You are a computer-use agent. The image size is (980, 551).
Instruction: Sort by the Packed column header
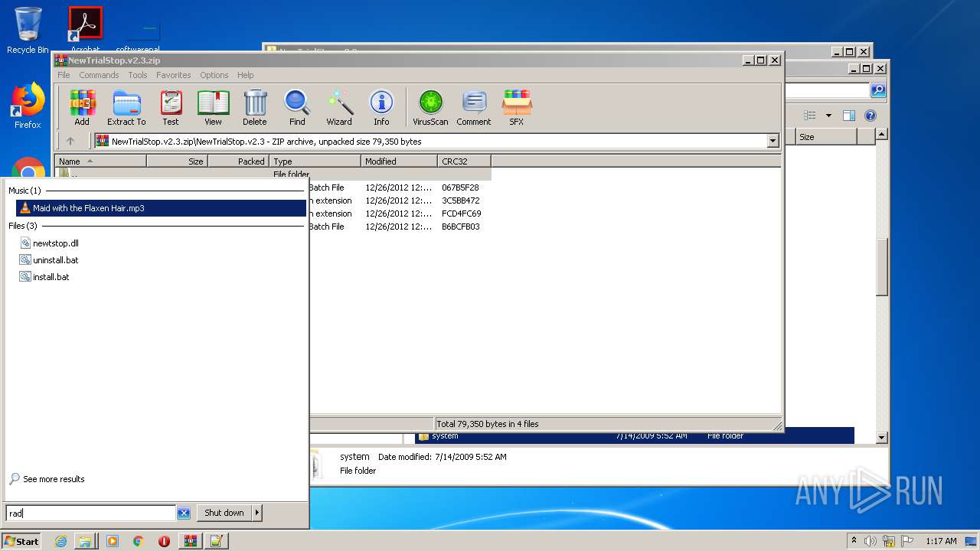click(238, 161)
